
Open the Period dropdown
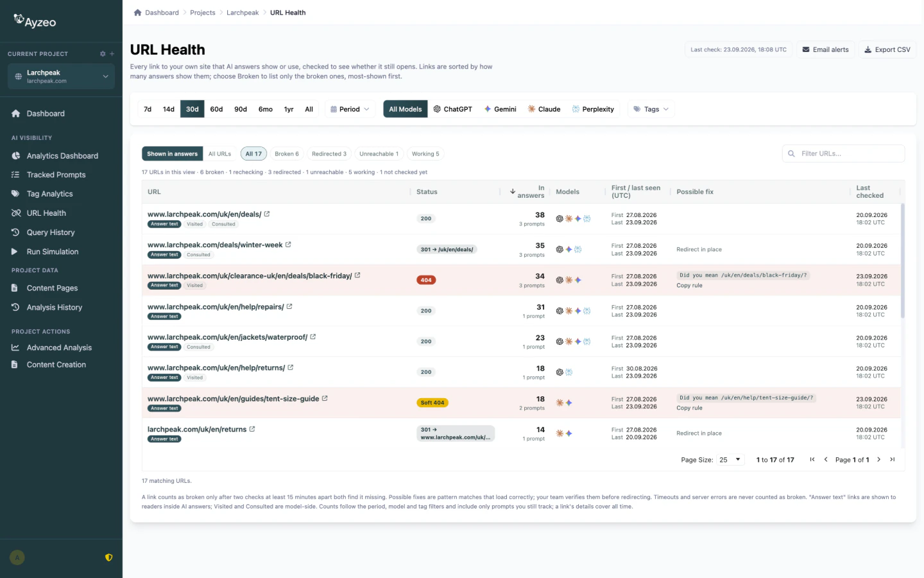[x=350, y=109]
